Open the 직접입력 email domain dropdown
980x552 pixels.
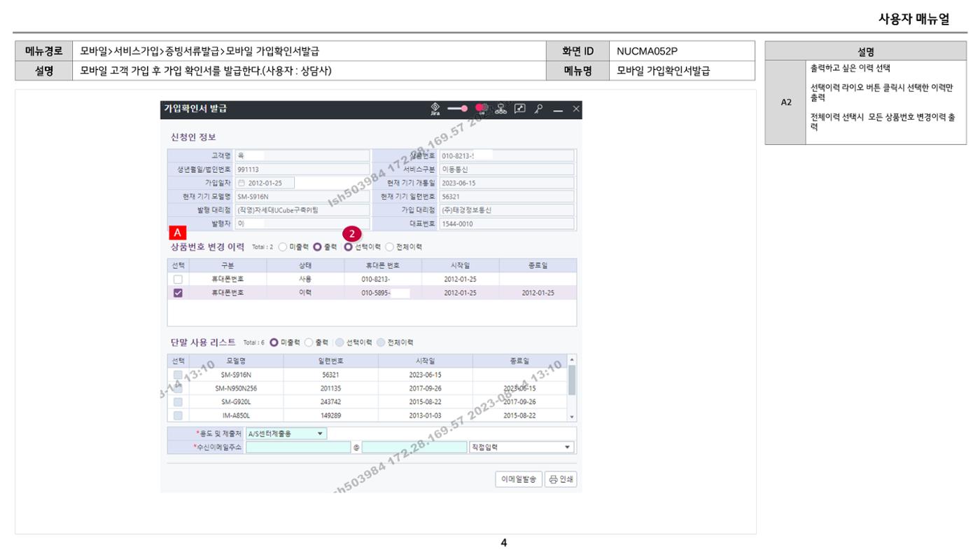point(521,447)
